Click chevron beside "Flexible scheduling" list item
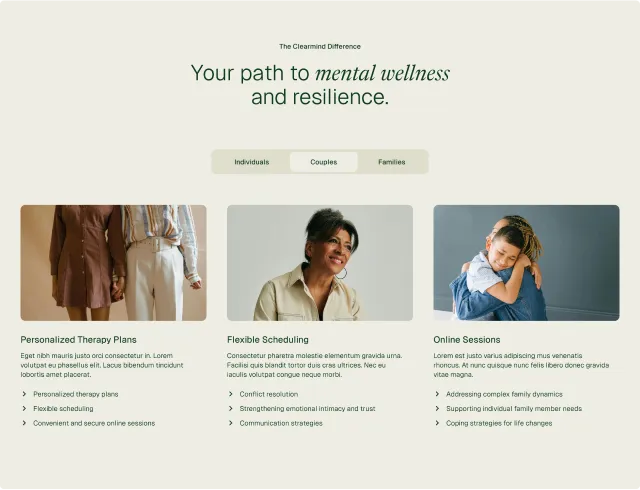This screenshot has height=490, width=640. [x=24, y=408]
